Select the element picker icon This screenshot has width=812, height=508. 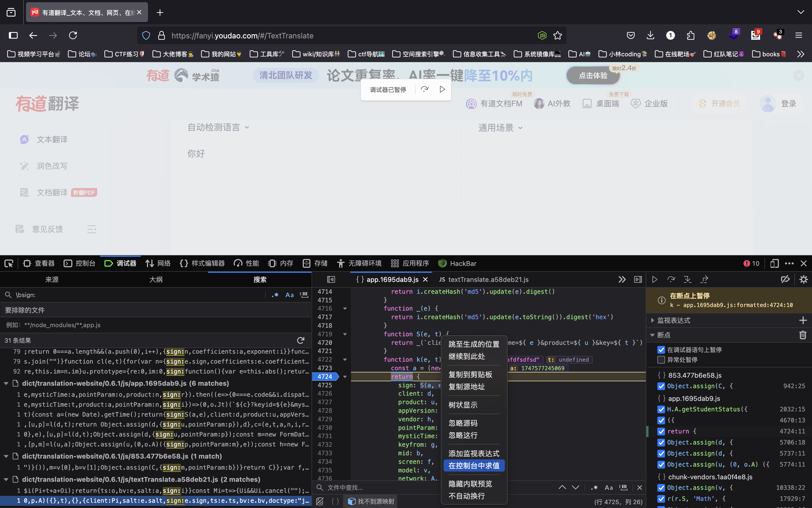click(x=9, y=263)
